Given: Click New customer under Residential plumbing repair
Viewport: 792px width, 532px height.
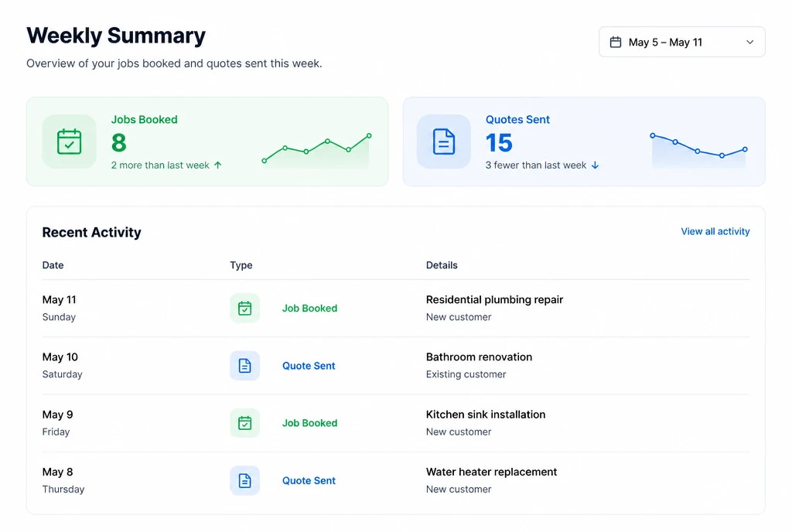Looking at the screenshot, I should [x=459, y=317].
